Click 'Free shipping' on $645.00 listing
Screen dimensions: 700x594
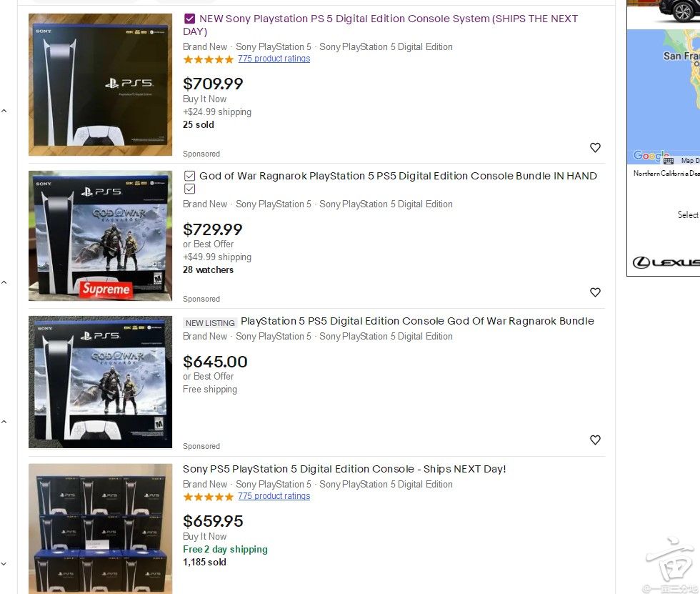[210, 390]
